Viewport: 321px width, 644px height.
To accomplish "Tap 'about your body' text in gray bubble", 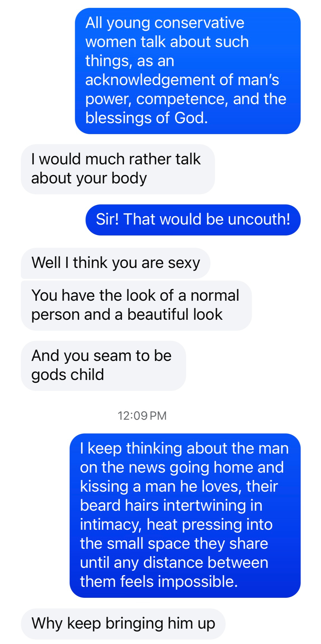I will click(x=89, y=179).
